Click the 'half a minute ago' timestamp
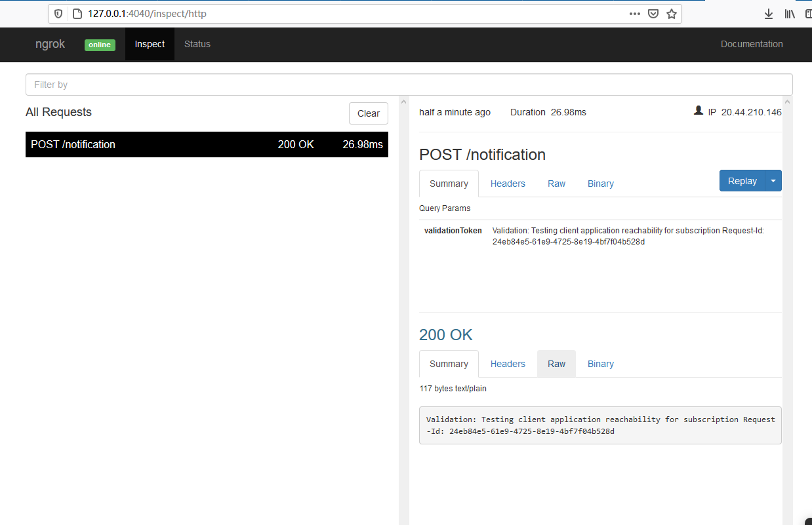The width and height of the screenshot is (812, 525). [x=455, y=112]
